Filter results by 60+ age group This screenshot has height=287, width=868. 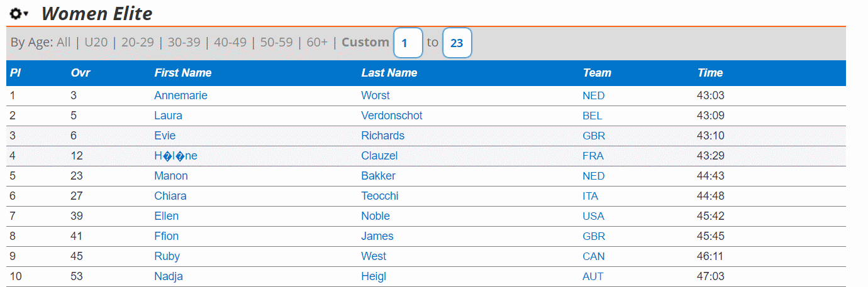(x=317, y=42)
